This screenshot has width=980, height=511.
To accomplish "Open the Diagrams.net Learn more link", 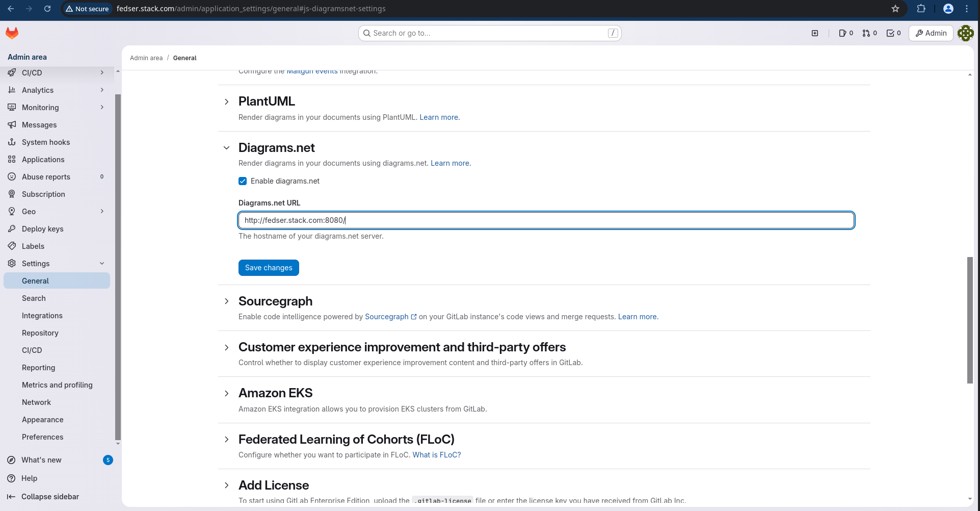I will coord(449,163).
